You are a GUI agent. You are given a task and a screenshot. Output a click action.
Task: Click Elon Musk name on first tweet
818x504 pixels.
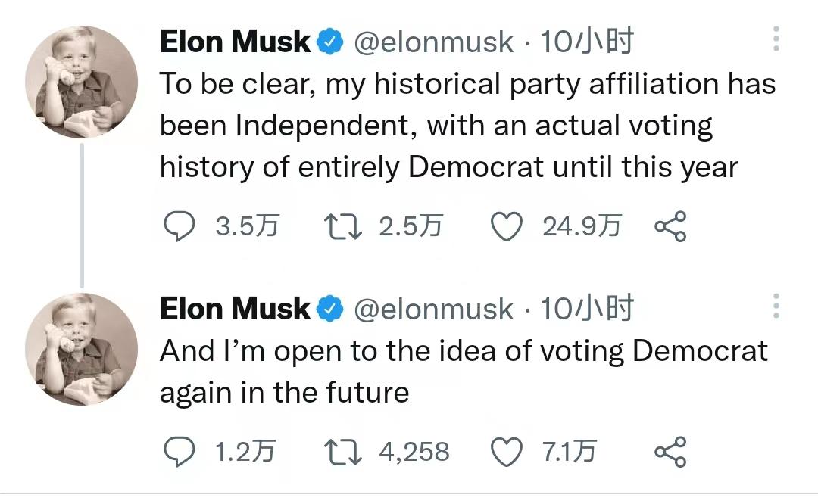[x=236, y=42]
